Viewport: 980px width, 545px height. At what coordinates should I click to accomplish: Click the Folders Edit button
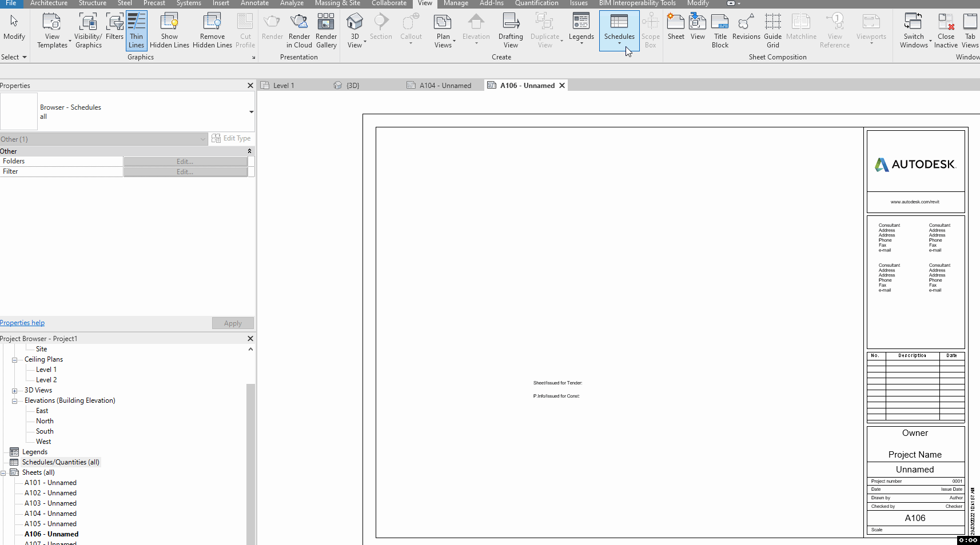pos(185,162)
